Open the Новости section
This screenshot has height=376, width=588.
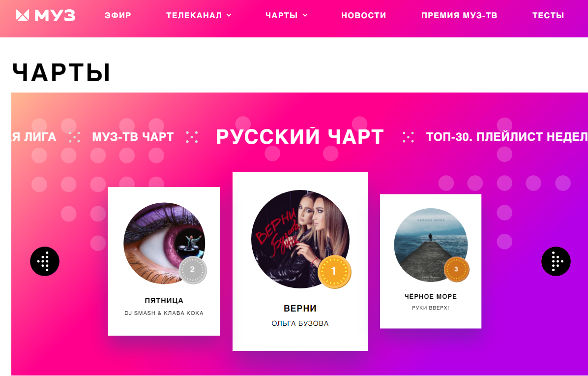(x=363, y=15)
